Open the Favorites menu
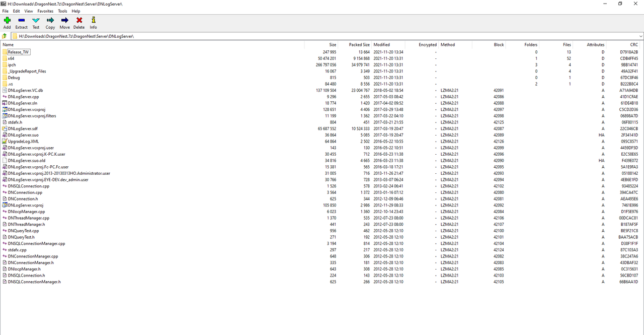Screen dimensions: 644x335 [45, 11]
